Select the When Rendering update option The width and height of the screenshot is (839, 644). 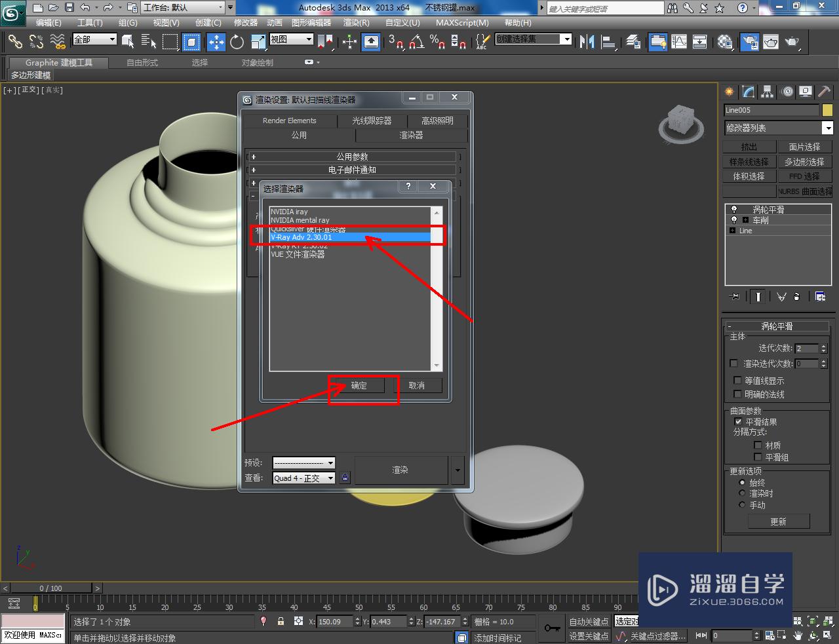coord(742,493)
